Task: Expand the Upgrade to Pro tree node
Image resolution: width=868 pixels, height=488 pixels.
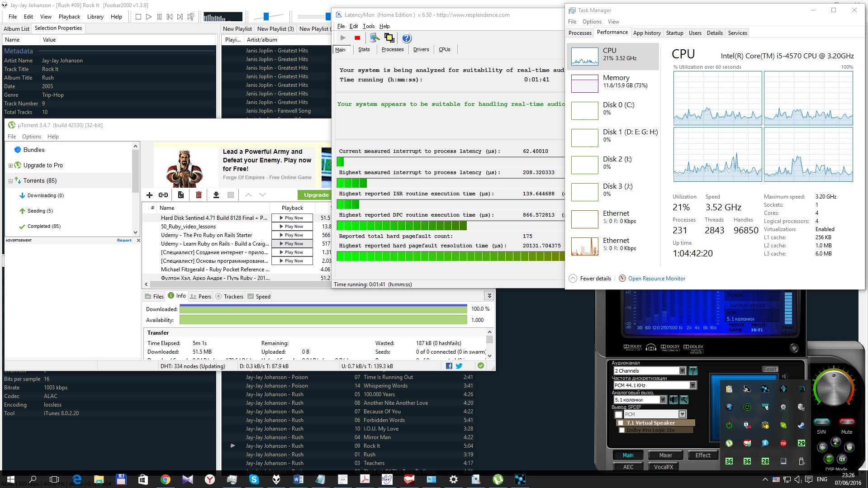Action: 10,166
